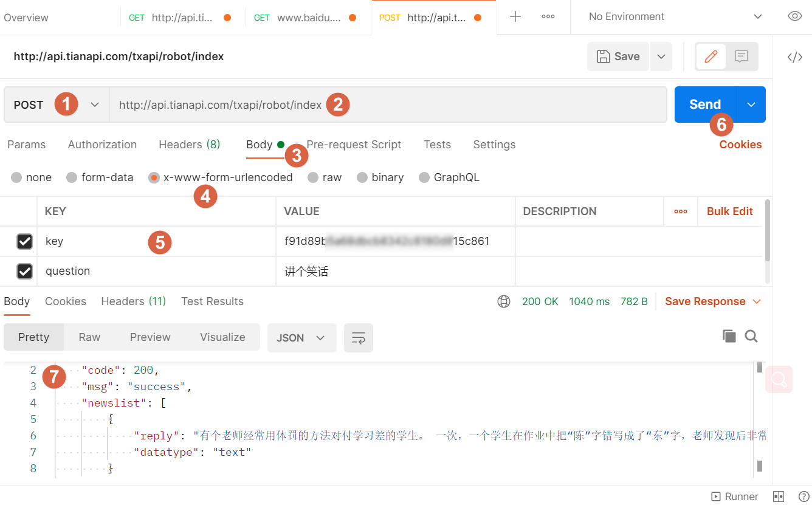Open the response Test Results tab
Image resolution: width=812 pixels, height=505 pixels.
pyautogui.click(x=212, y=301)
